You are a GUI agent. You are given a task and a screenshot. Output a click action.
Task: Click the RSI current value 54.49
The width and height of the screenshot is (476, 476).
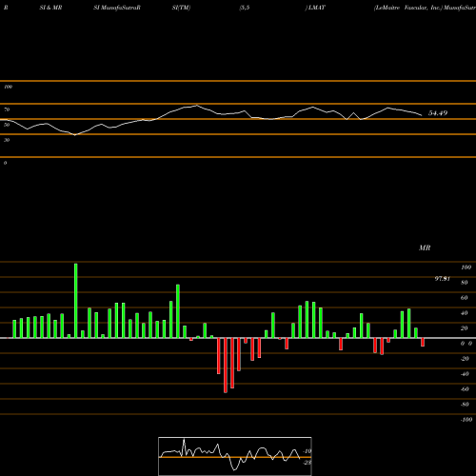click(x=438, y=113)
